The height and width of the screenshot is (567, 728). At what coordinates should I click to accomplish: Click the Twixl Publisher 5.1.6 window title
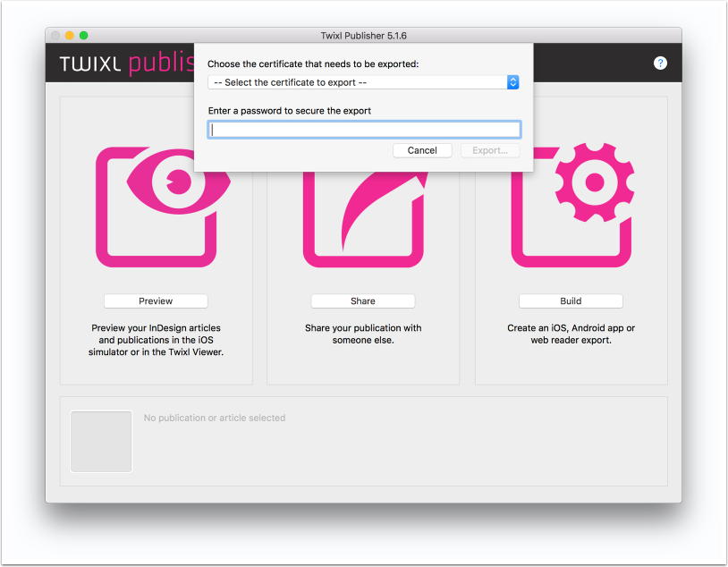(x=363, y=36)
